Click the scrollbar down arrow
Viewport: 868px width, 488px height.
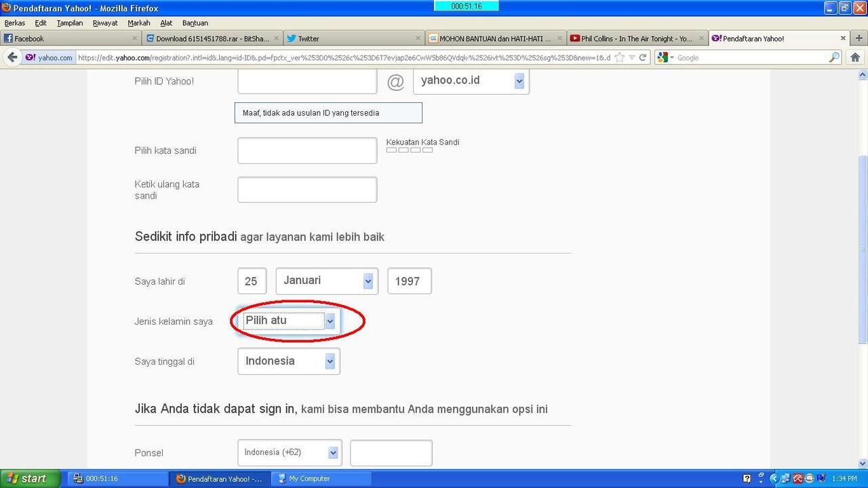point(862,463)
